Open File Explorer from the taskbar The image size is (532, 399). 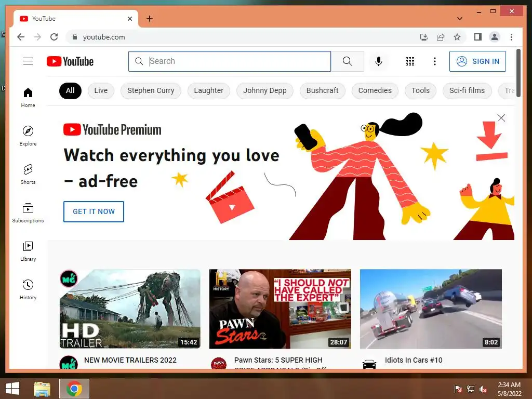coord(42,389)
